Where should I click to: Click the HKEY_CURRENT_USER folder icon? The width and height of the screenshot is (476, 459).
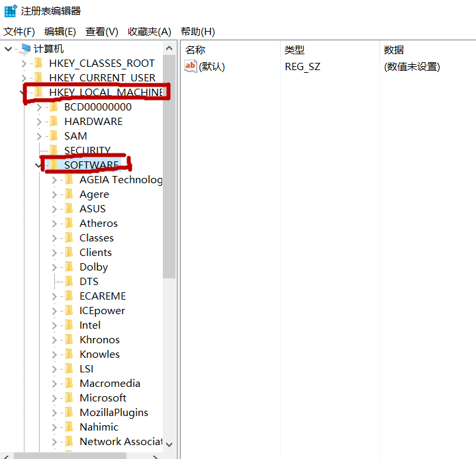(x=38, y=77)
